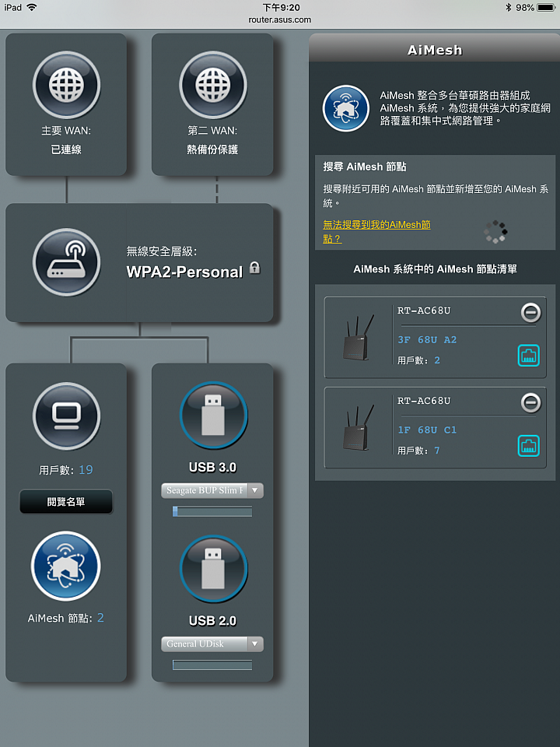560x747 pixels.
Task: Open the USB 2.0 drive icon
Action: 213,570
